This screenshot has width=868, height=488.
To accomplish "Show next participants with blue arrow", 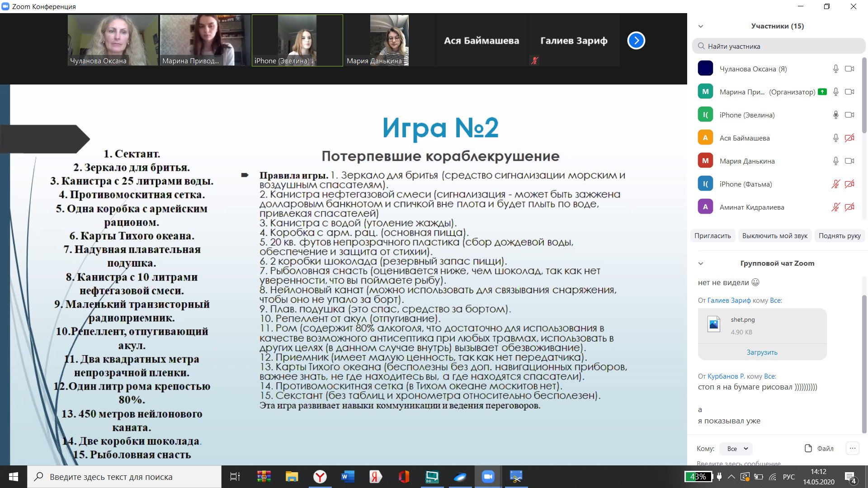I will point(636,41).
